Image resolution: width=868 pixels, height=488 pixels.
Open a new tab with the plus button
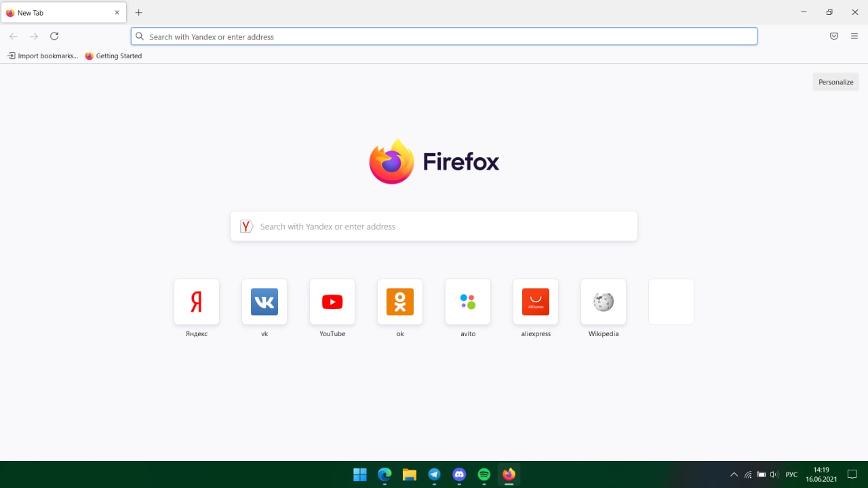(138, 12)
